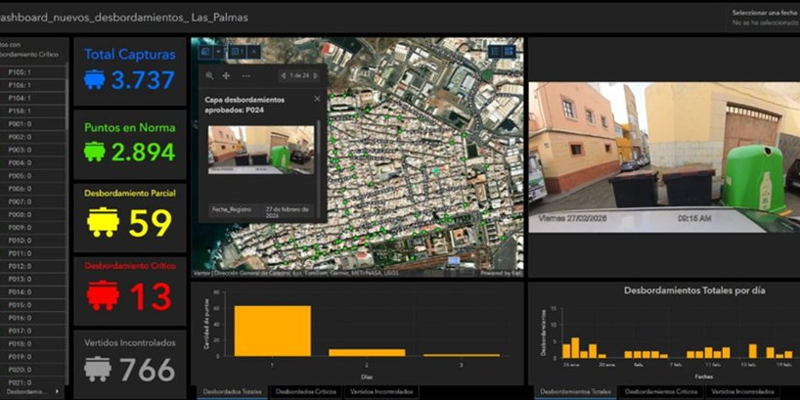Clear the map selection X button

point(254,52)
